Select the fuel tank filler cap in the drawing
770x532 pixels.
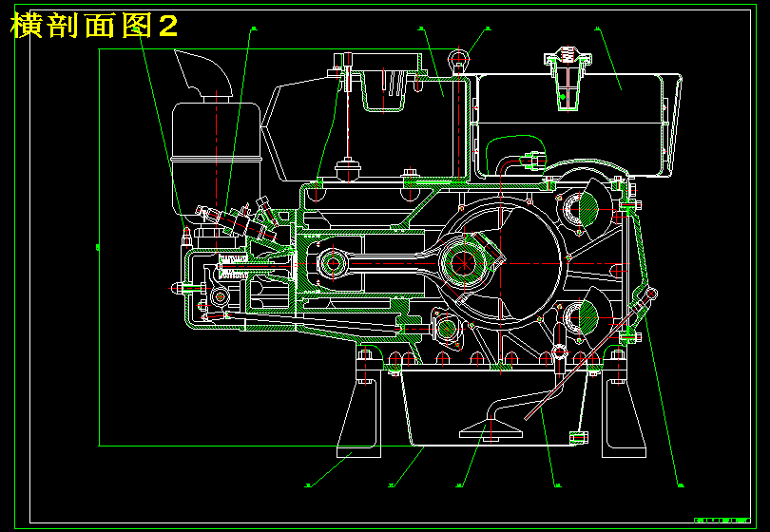click(568, 55)
